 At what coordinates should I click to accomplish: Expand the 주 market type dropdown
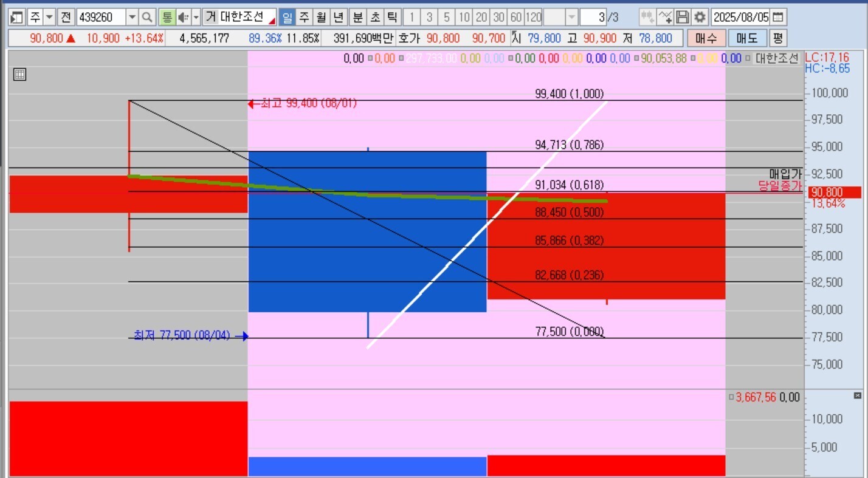coord(50,17)
